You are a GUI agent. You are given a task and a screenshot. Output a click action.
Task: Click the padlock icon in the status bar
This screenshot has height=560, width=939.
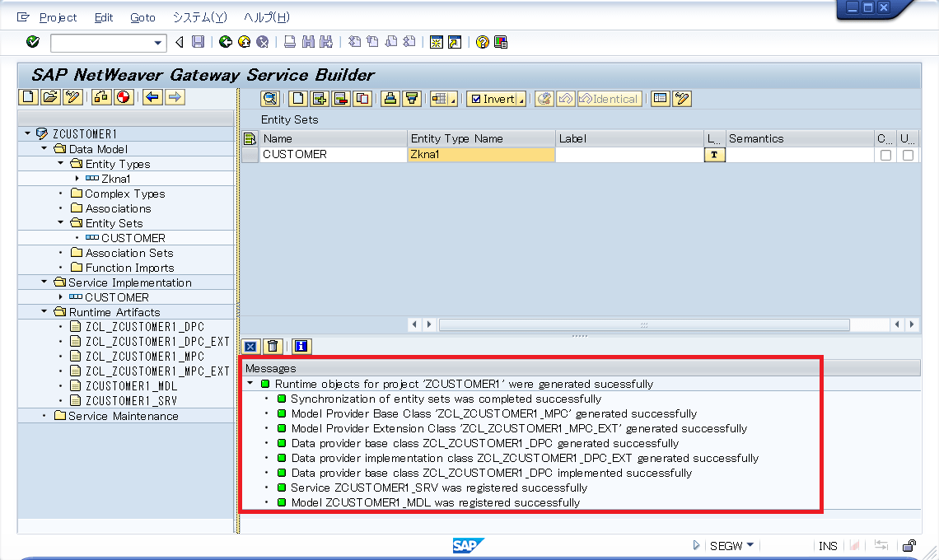pyautogui.click(x=909, y=546)
